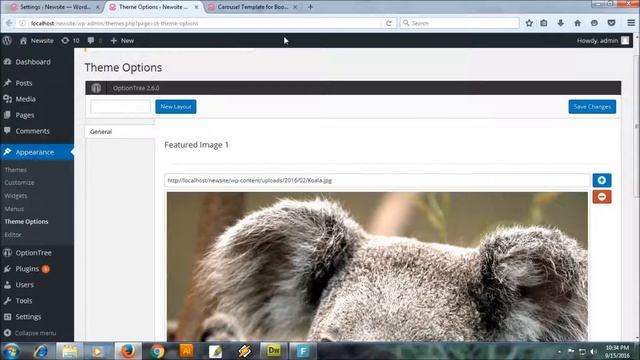Open Google Chrome from taskbar
Screen dimensions: 640x360
pyautogui.click(x=157, y=351)
